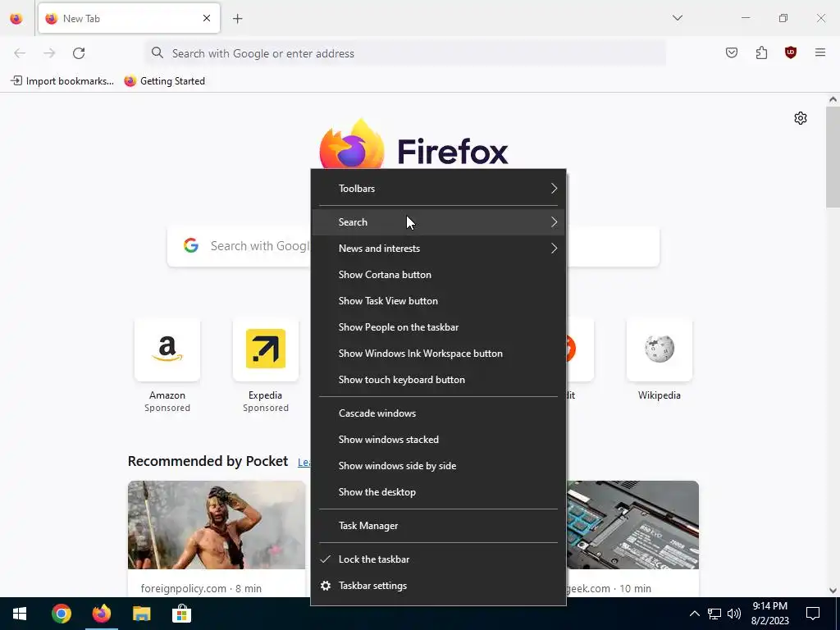Close the New Tab tab
The height and width of the screenshot is (630, 840).
pos(207,18)
